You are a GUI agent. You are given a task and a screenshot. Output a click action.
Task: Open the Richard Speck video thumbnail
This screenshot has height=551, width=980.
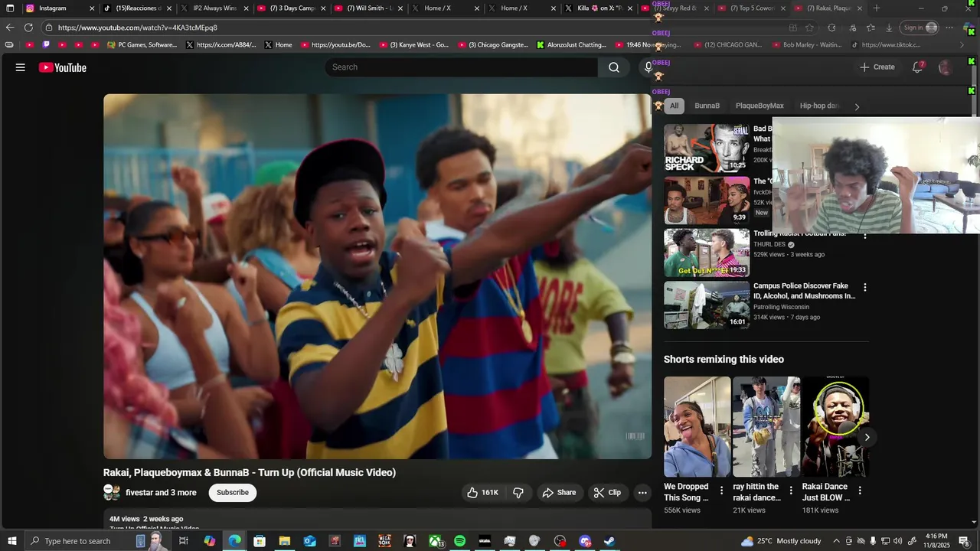[x=707, y=148]
